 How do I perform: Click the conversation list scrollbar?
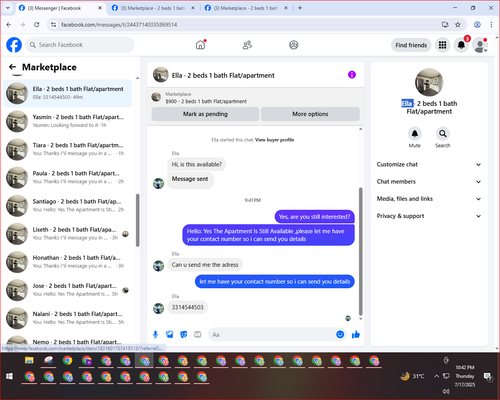138,220
